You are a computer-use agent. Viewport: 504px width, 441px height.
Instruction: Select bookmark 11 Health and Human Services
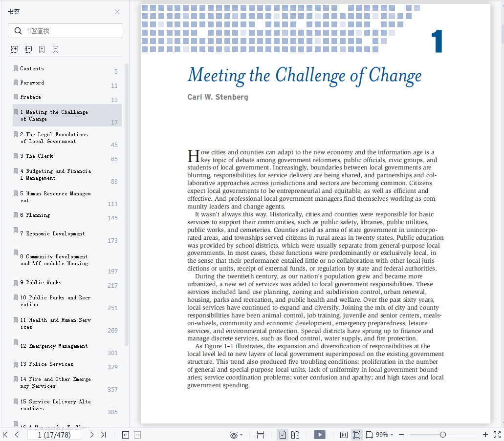(67, 323)
